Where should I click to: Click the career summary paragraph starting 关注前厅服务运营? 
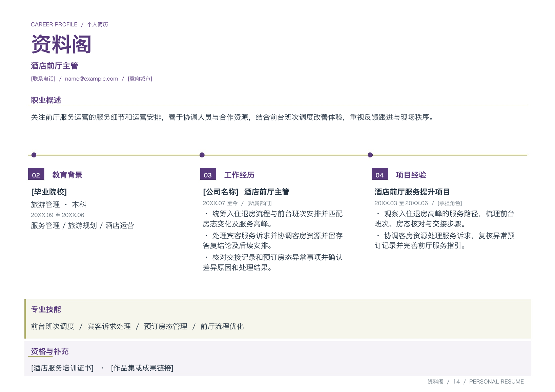pos(233,117)
